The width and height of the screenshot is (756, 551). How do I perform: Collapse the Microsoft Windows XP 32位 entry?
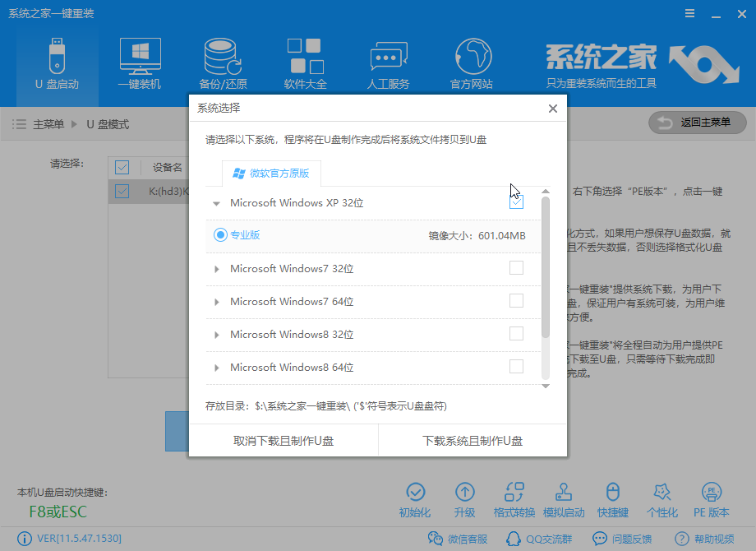tap(217, 201)
